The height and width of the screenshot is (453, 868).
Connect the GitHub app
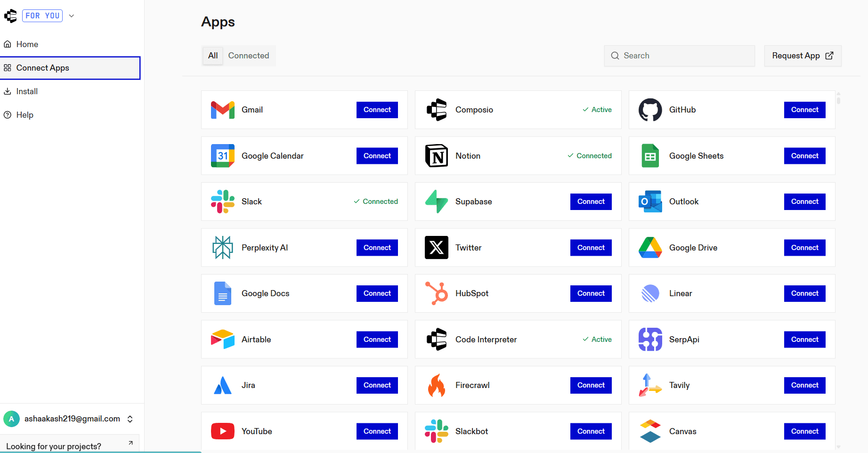click(x=805, y=110)
